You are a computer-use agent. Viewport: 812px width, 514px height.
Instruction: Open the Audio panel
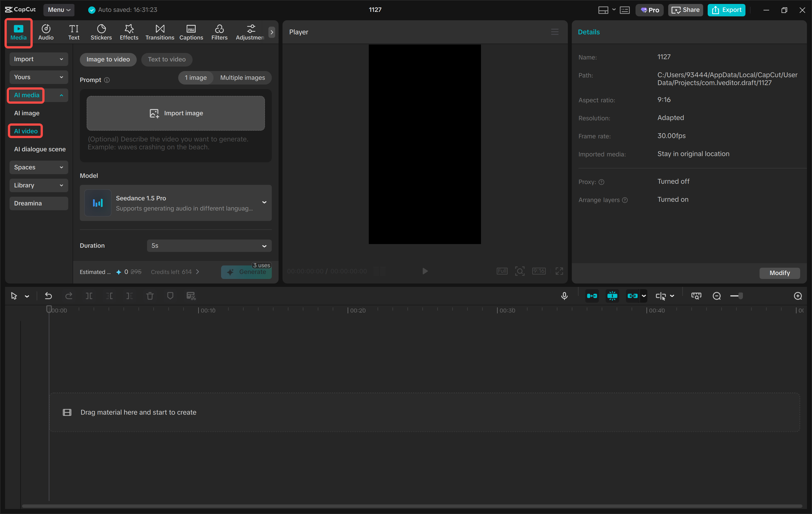pos(45,32)
